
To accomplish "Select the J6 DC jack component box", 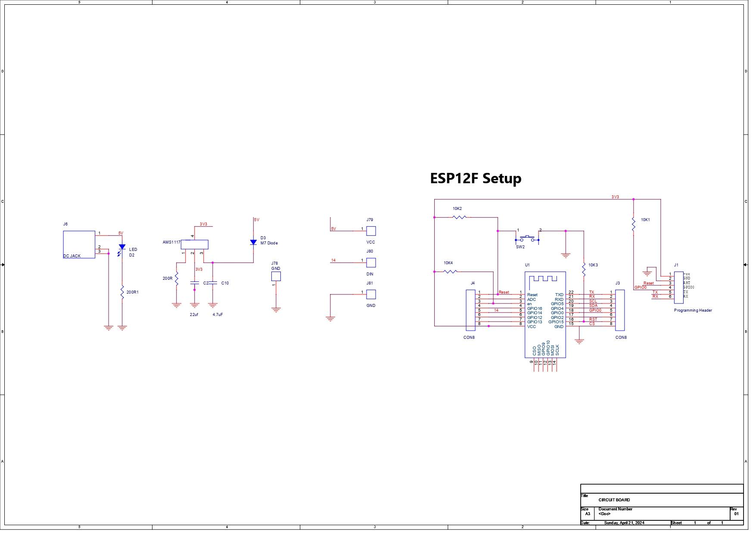I will click(x=79, y=244).
